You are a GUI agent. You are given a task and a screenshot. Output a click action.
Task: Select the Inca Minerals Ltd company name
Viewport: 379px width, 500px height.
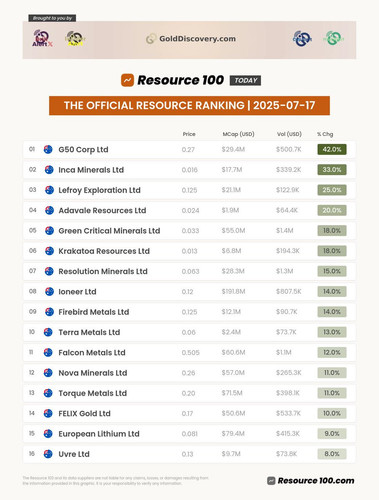point(91,170)
